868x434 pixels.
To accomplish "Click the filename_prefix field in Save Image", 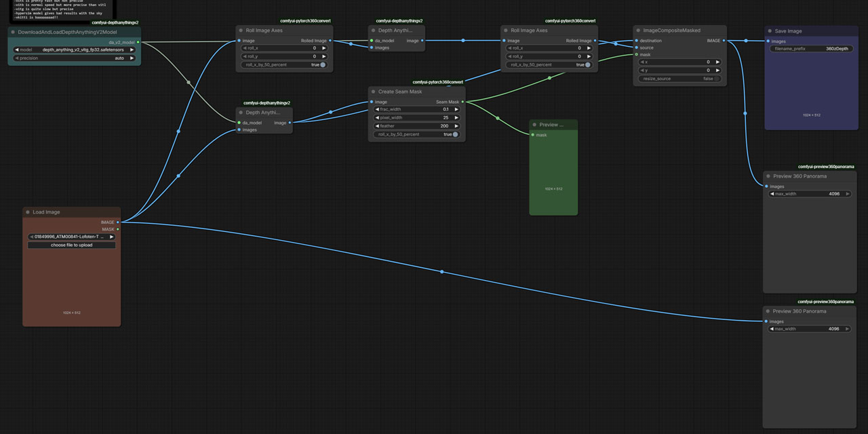I will pyautogui.click(x=811, y=49).
